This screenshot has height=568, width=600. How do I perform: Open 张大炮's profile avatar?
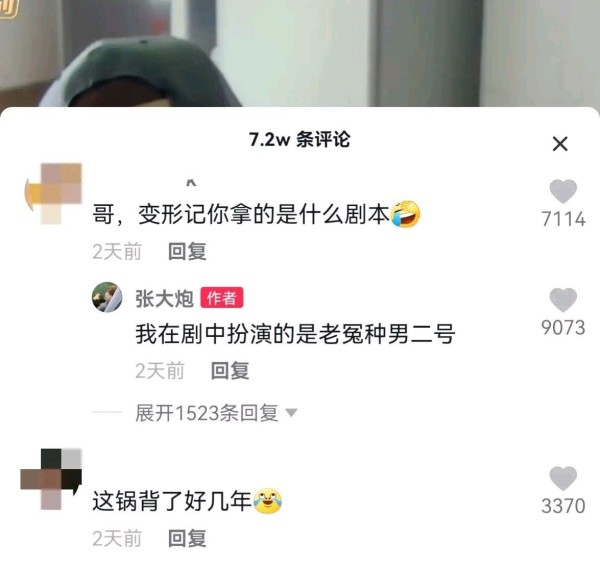click(107, 297)
